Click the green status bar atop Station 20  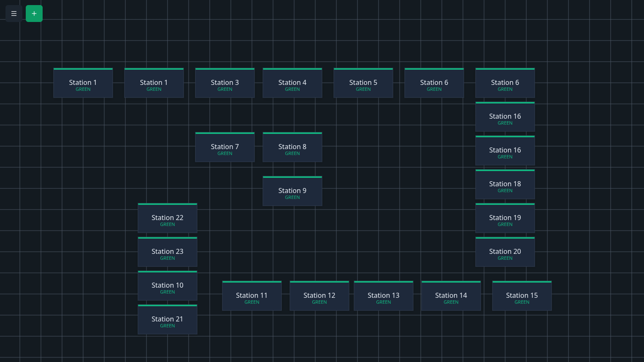505,238
